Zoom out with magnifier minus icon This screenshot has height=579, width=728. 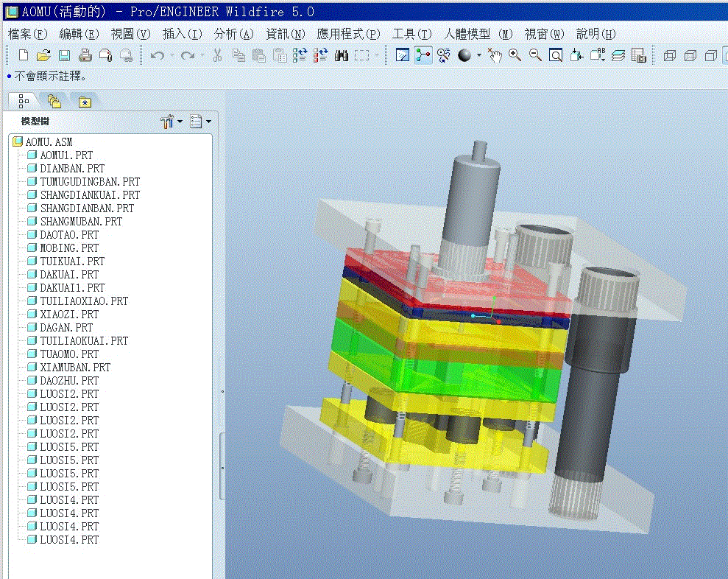(535, 55)
